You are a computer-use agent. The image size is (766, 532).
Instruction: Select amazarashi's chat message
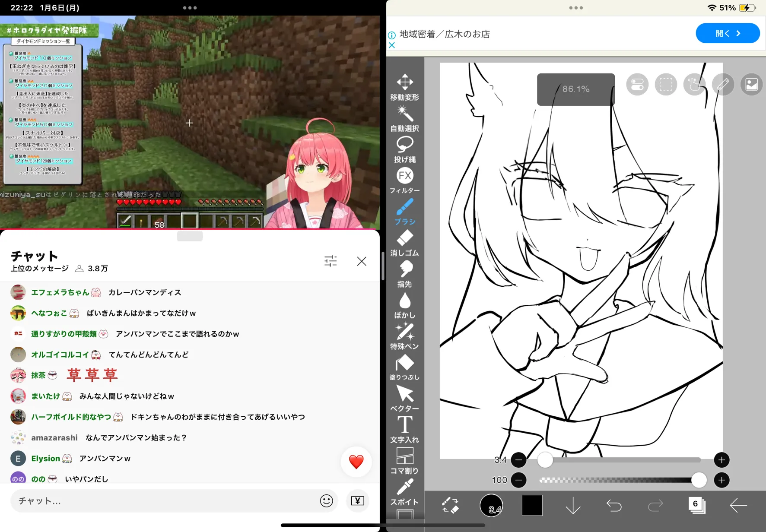coord(190,437)
